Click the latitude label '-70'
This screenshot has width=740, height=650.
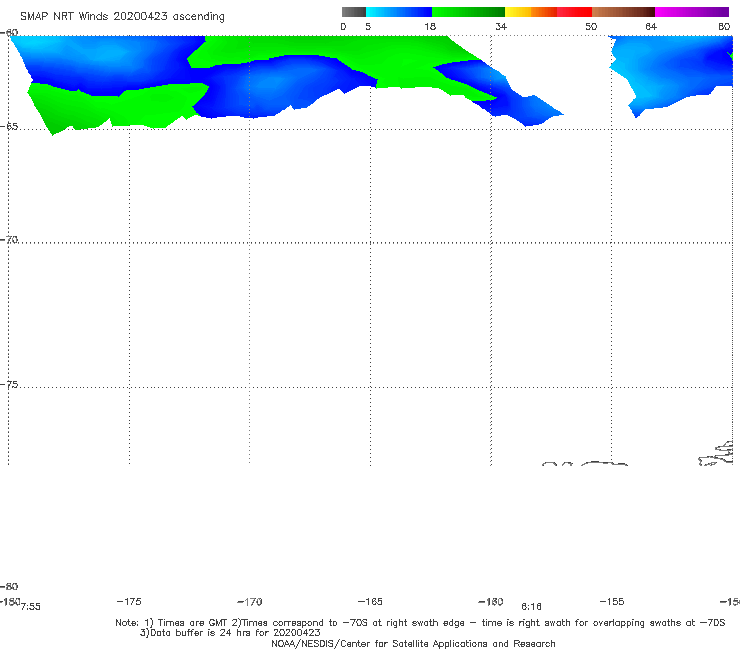9,240
